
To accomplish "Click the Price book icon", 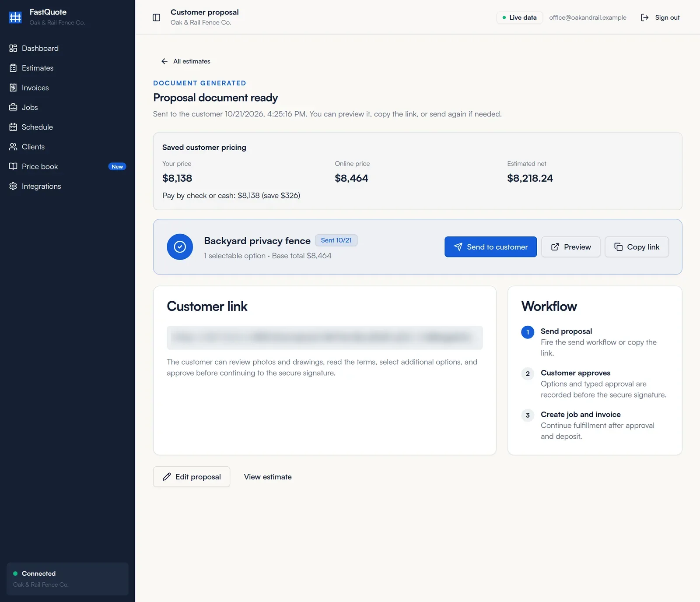I will tap(13, 166).
